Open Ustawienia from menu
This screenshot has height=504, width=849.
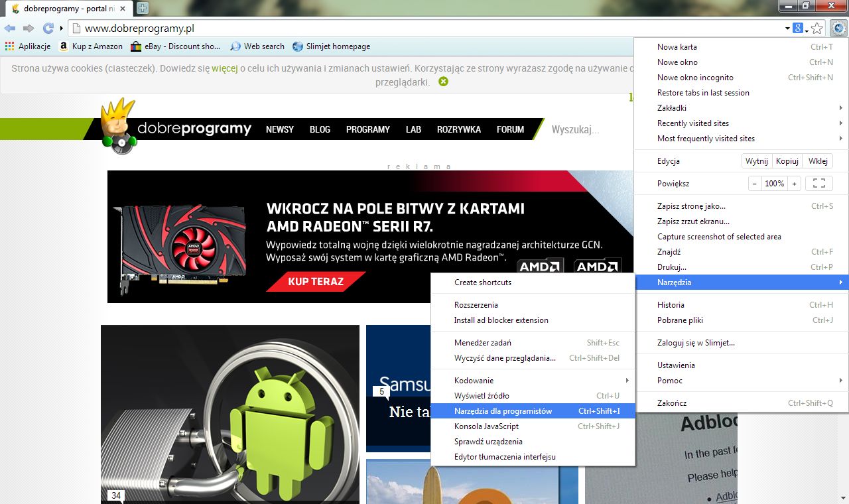(740, 365)
